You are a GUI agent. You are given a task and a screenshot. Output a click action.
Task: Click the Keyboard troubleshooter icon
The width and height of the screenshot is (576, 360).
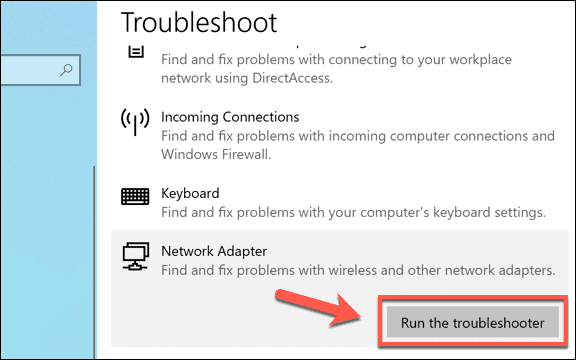(135, 196)
